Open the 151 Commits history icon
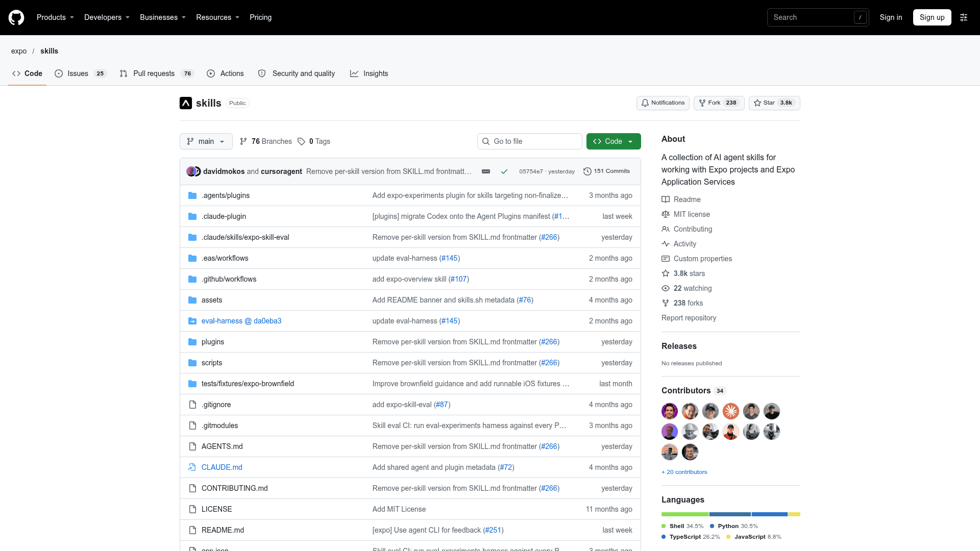 (x=587, y=171)
